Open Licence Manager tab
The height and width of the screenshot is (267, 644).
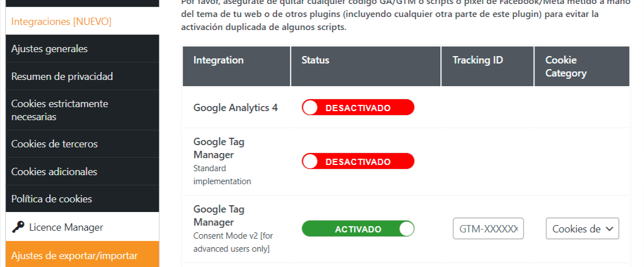[x=82, y=227]
